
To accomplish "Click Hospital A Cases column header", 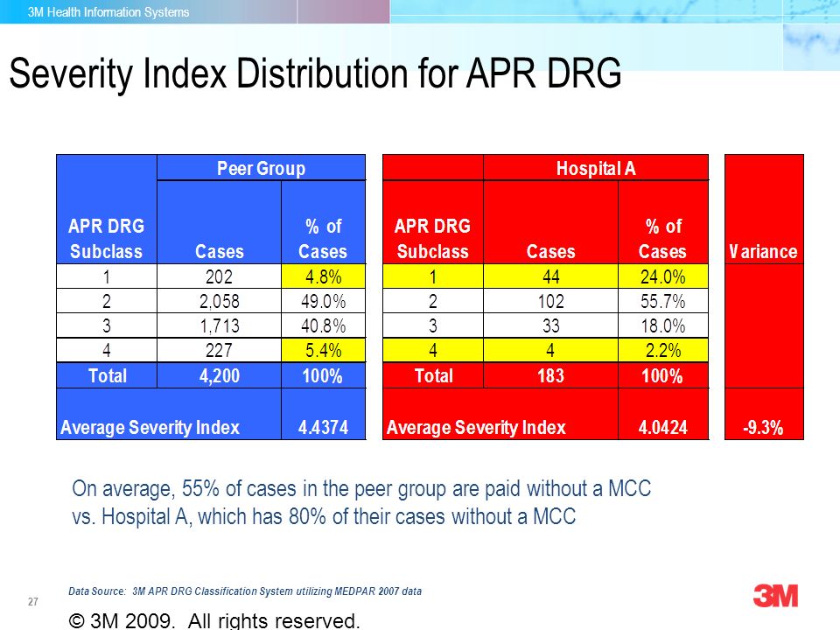I will click(x=550, y=251).
